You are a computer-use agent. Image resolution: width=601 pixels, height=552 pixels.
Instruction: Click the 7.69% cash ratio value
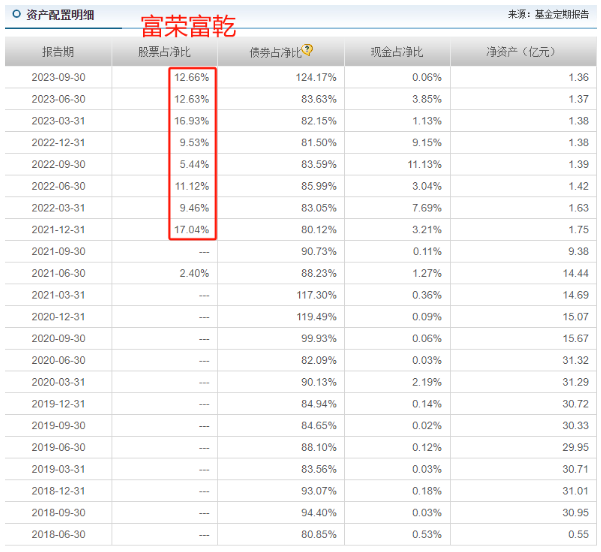pos(427,208)
